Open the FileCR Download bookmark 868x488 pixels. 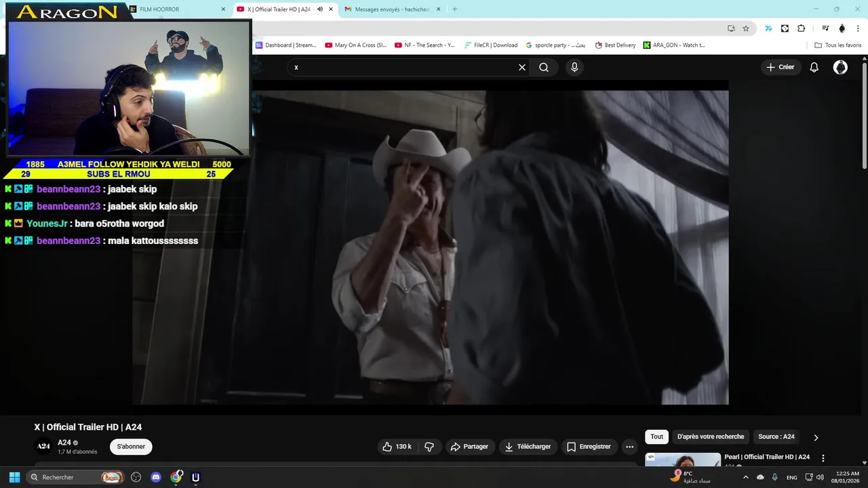[491, 45]
